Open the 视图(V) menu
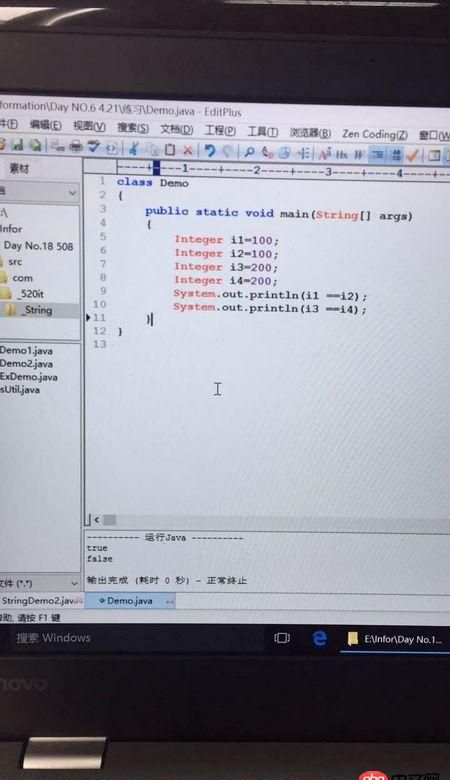Viewport: 450px width, 780px height. coord(90,126)
